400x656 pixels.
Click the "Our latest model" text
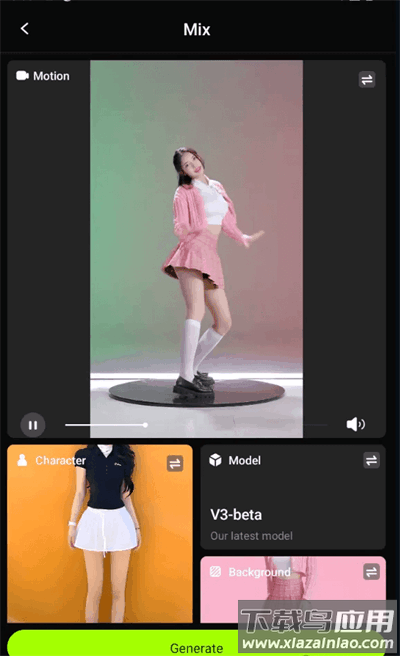(x=251, y=536)
